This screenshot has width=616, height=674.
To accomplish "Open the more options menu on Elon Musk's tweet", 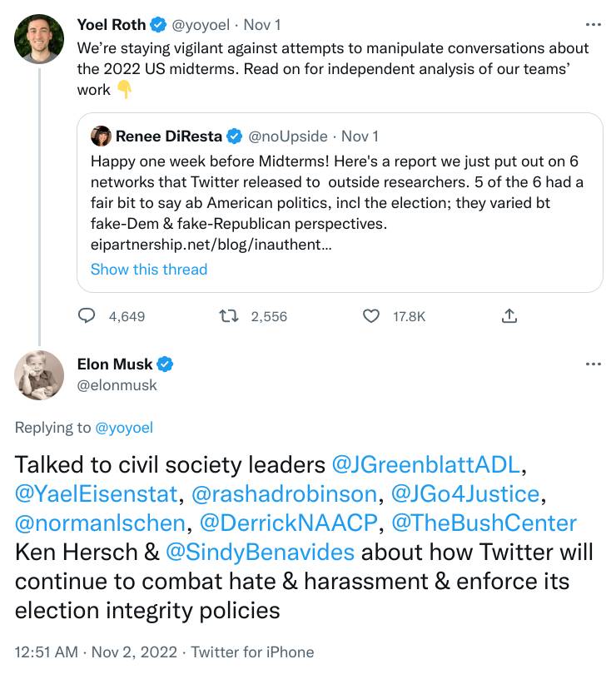I will tap(593, 364).
